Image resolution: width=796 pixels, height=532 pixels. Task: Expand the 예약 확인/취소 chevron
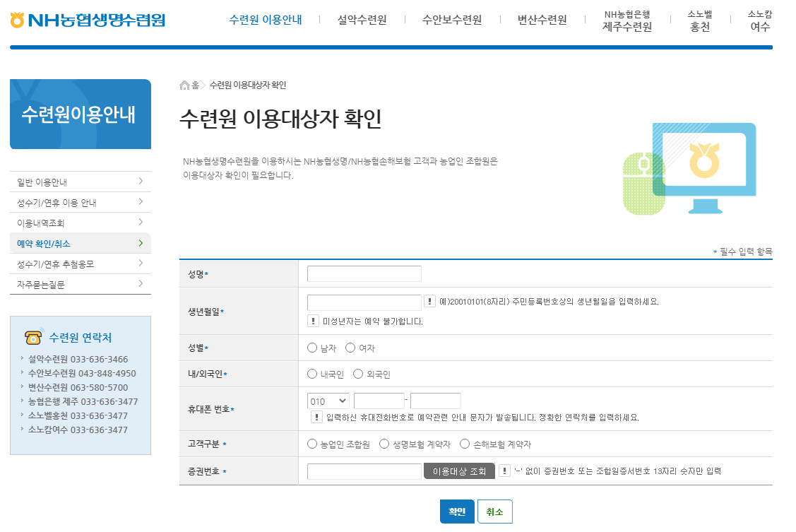141,243
